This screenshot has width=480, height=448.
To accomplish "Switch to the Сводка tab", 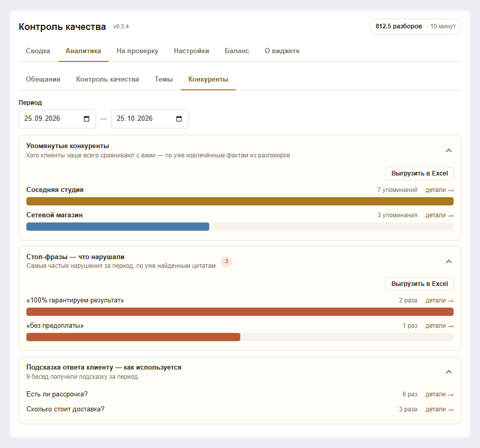I will [38, 51].
